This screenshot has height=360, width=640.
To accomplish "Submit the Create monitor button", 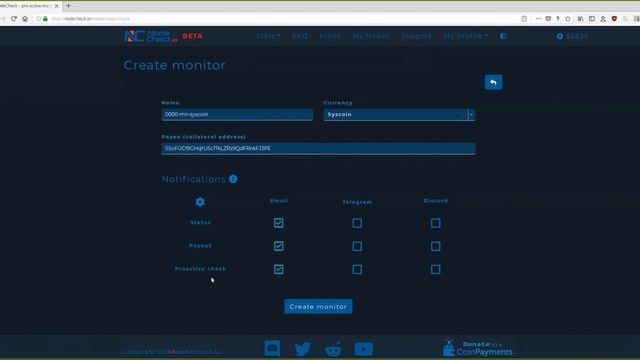I will click(x=318, y=307).
